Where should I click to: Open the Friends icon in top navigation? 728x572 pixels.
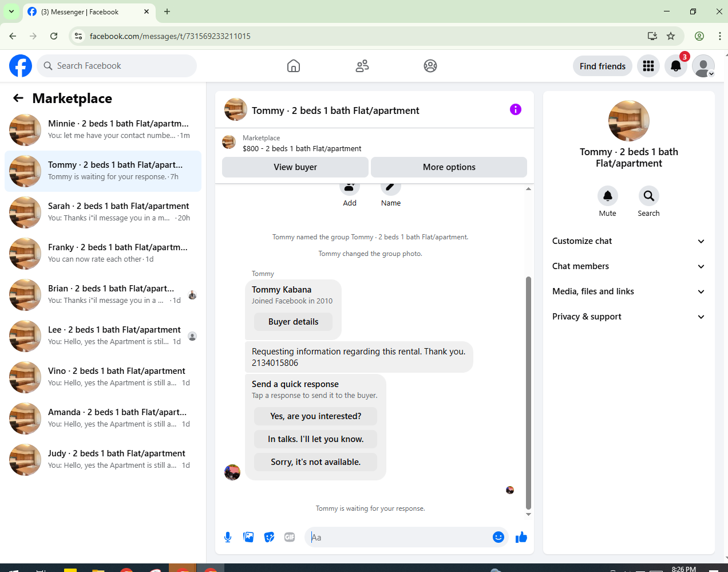pyautogui.click(x=362, y=66)
